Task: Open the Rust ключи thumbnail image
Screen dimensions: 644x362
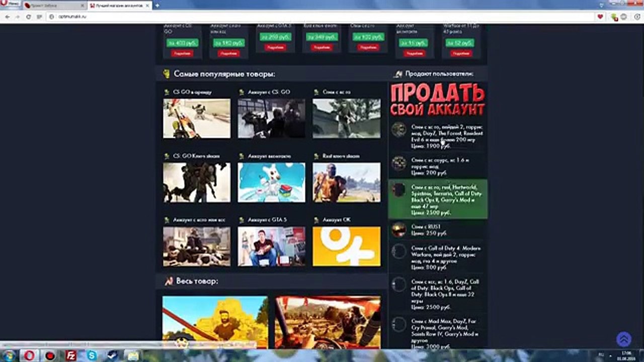Action: click(346, 182)
